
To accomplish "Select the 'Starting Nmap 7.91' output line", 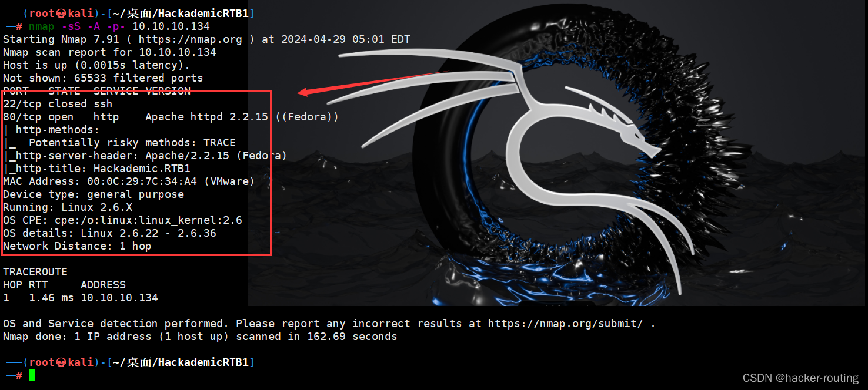I will 206,39.
